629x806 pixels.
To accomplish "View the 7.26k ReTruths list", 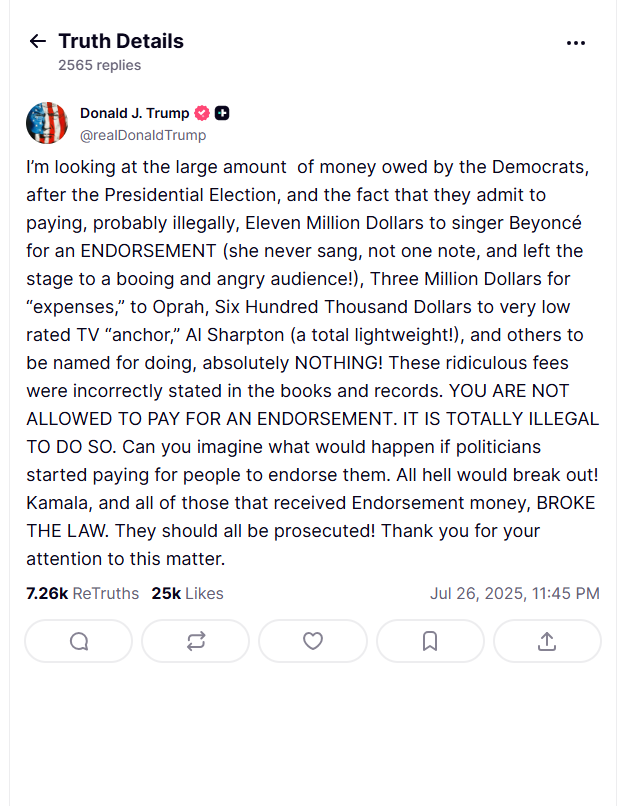I will coord(82,593).
